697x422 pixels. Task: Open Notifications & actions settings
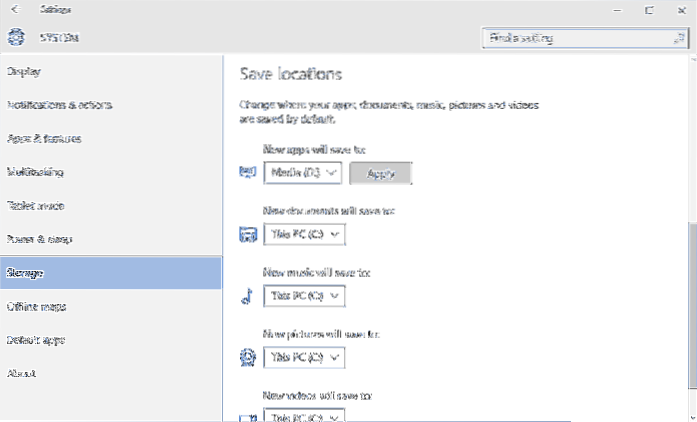111,105
